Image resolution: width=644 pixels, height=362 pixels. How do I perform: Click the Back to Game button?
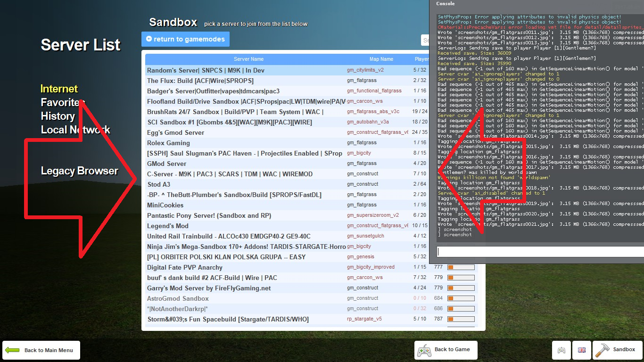(x=446, y=350)
